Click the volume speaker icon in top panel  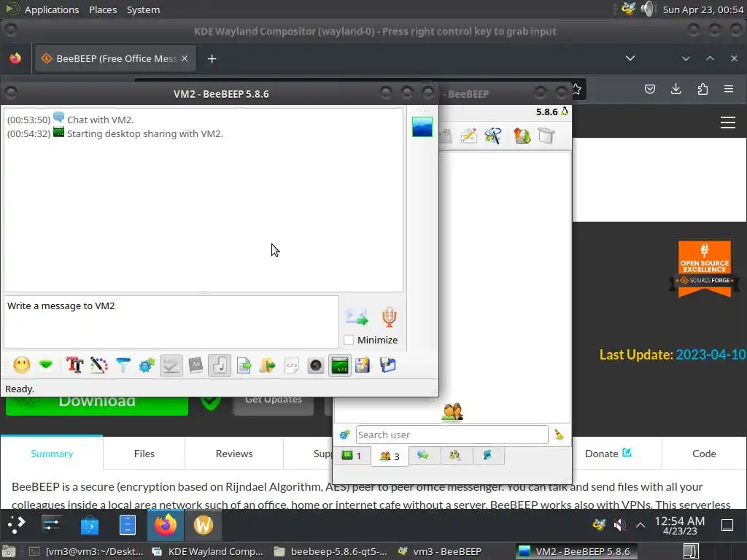coord(648,9)
